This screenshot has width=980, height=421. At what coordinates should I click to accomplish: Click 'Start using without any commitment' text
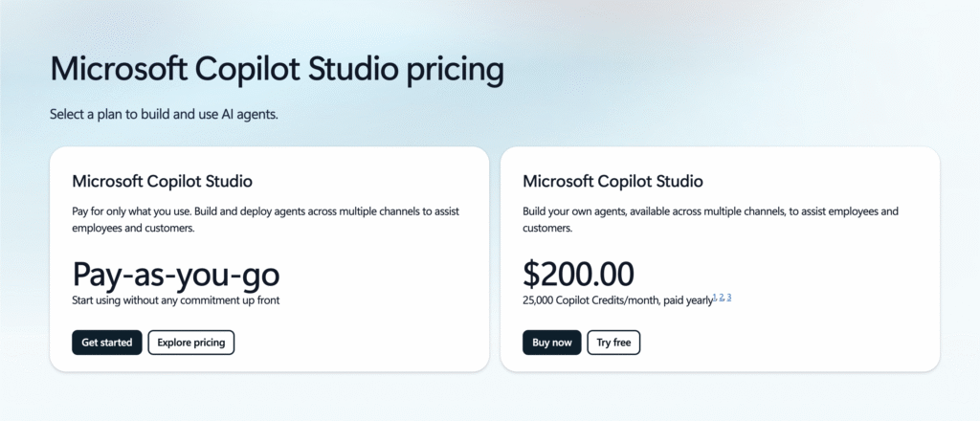176,300
